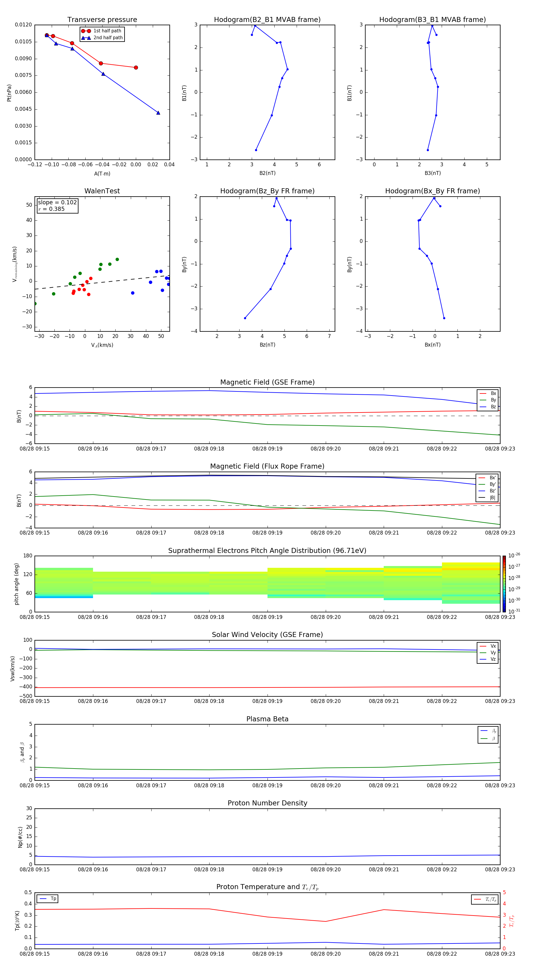Viewport: 535px width, 980px height.
Task: Click the 10^-31 label on the colorbar
Action: point(514,611)
